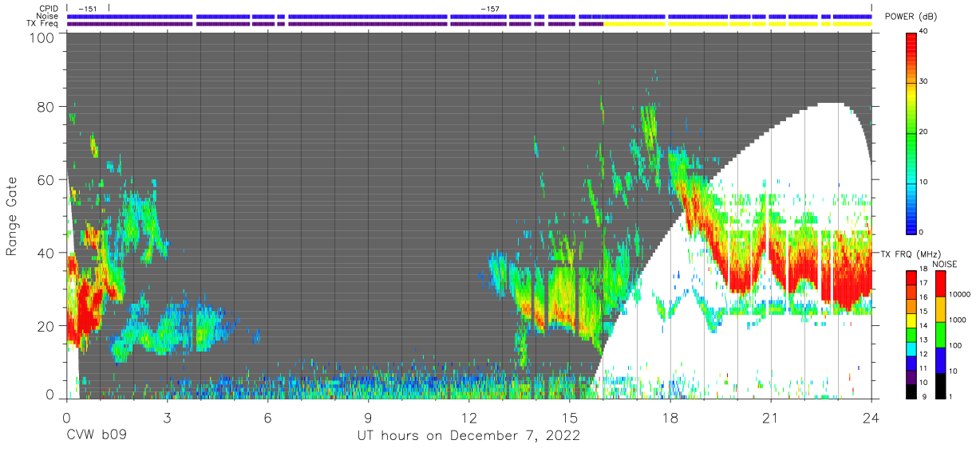Click the 3 tick on UT hours axis
The height and width of the screenshot is (452, 980).
(167, 417)
